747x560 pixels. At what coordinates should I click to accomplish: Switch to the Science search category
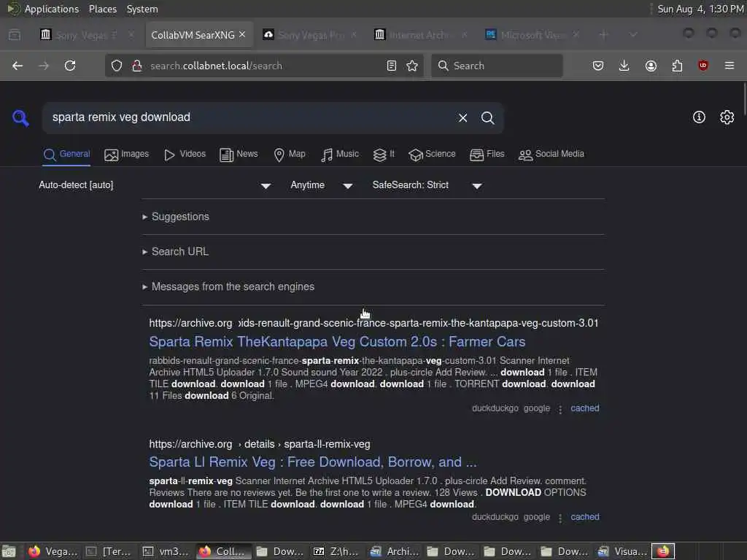coord(432,155)
